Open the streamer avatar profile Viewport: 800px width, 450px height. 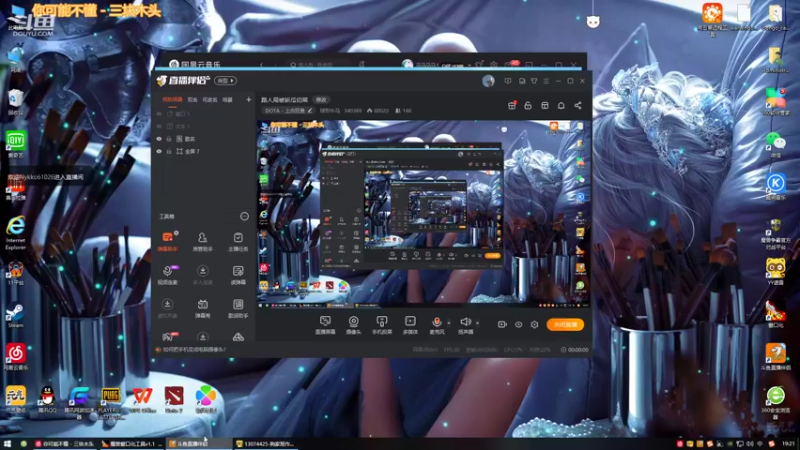(488, 81)
